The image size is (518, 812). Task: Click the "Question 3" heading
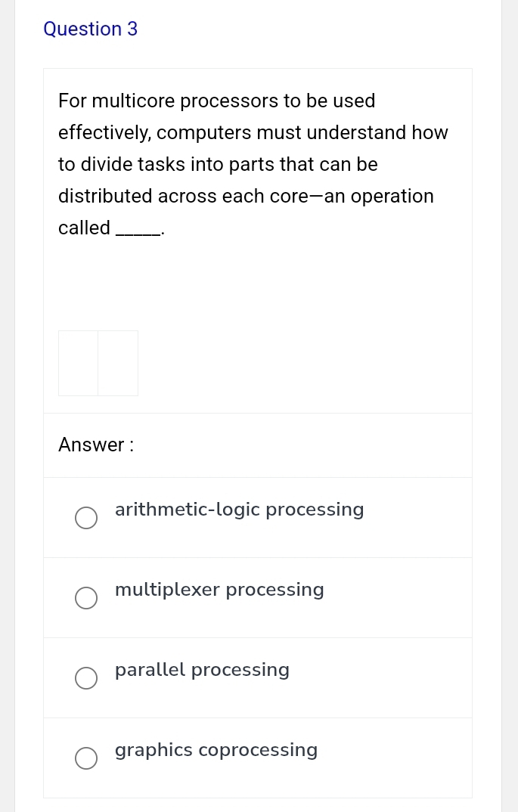point(91,29)
